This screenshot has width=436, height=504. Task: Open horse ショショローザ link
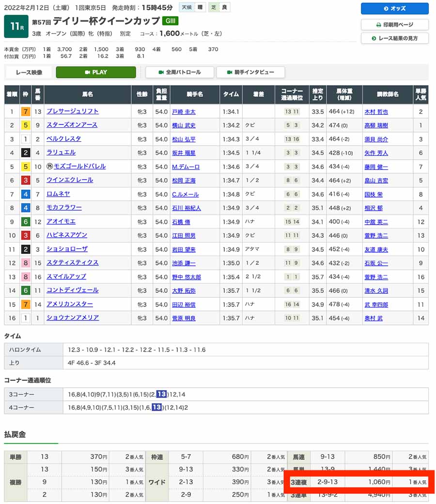point(67,249)
